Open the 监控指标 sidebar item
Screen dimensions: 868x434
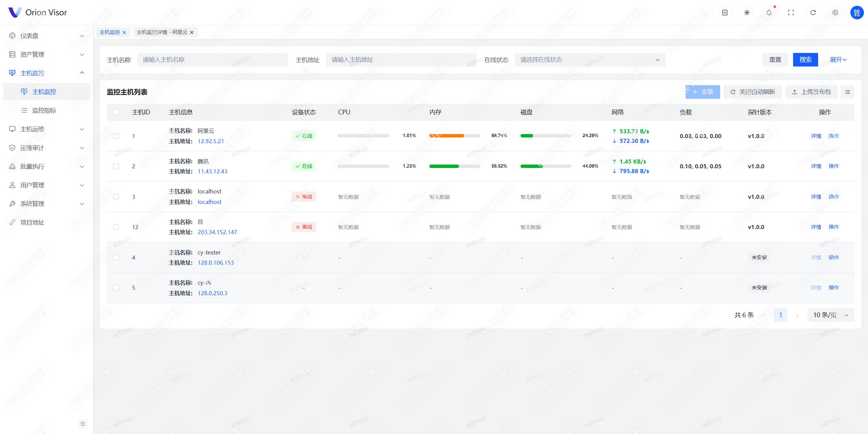(44, 110)
